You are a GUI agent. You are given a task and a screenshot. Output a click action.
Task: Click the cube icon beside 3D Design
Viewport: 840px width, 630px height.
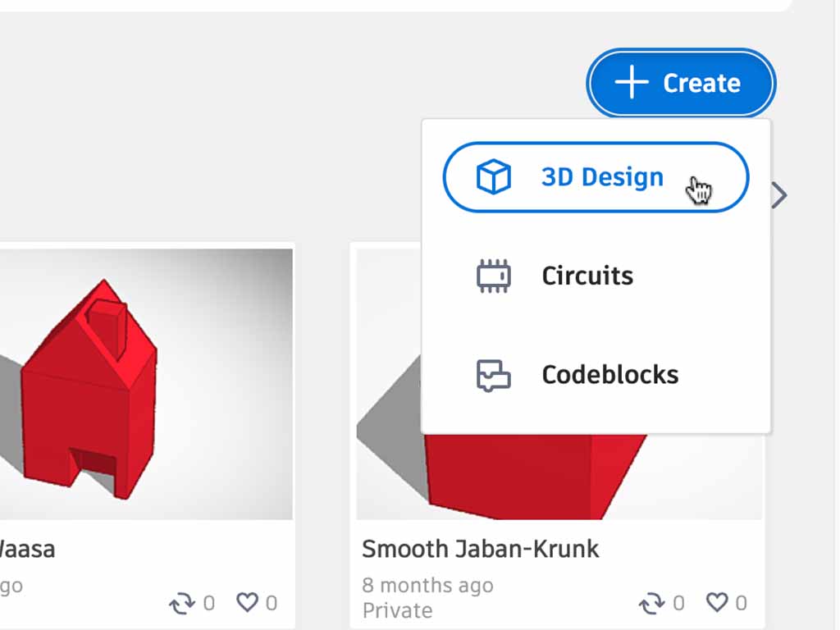(494, 177)
